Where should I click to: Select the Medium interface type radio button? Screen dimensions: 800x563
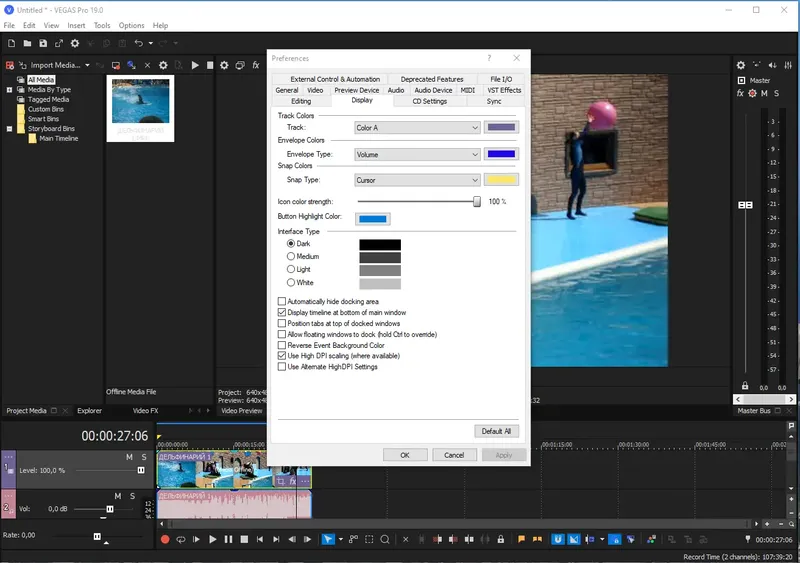click(291, 257)
